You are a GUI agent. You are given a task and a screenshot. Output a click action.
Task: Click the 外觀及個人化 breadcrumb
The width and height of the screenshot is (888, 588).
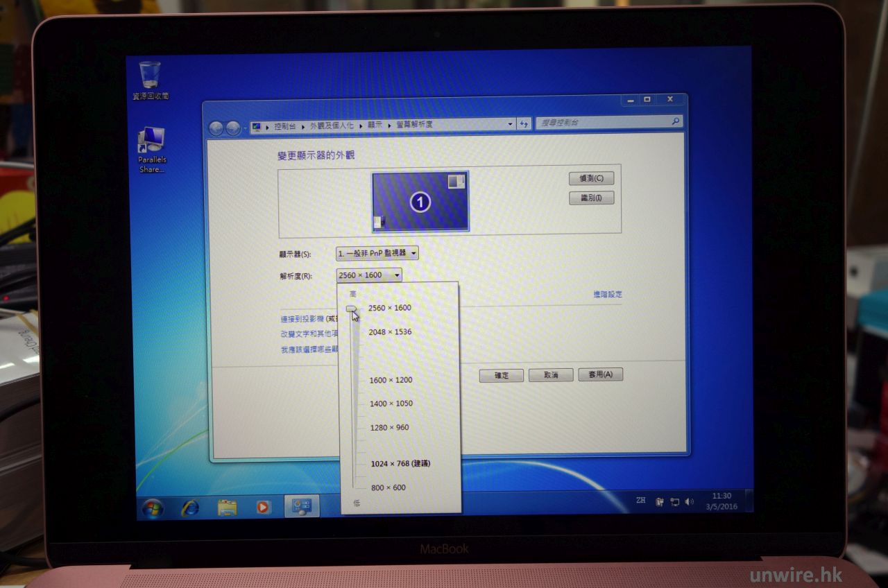click(332, 126)
